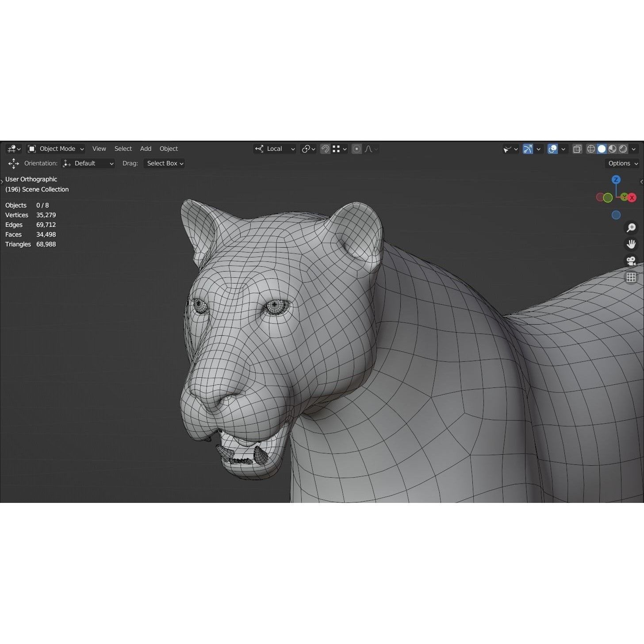Open the Add menu to insert objects

(146, 149)
